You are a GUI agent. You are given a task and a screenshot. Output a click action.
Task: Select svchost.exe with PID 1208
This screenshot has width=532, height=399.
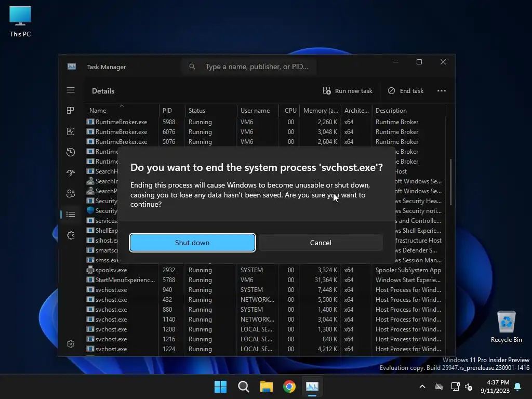click(x=265, y=329)
